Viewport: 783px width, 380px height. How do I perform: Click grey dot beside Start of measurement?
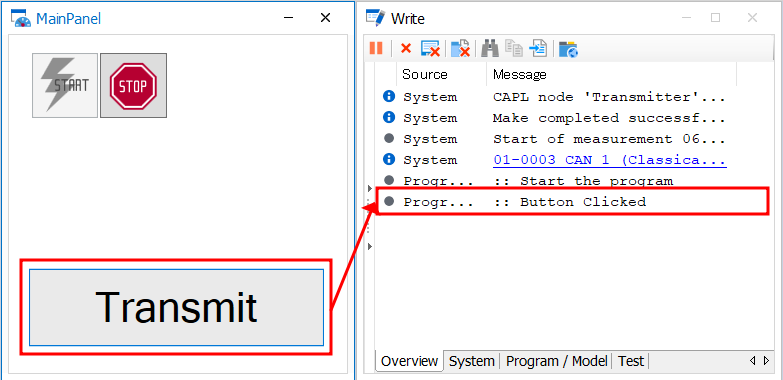389,138
